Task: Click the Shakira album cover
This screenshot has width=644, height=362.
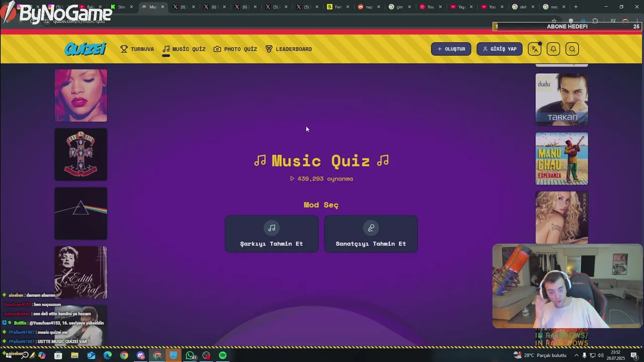Action: tap(561, 217)
